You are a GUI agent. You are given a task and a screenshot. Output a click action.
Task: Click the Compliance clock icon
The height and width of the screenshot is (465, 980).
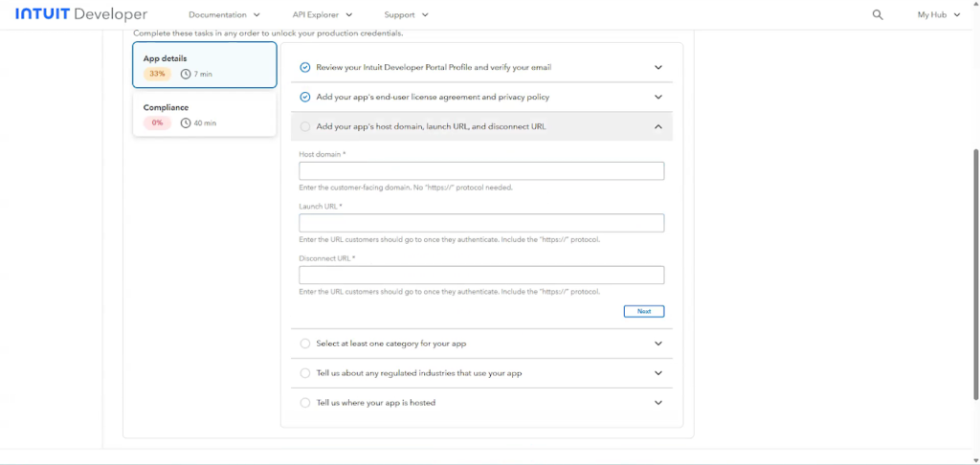tap(186, 123)
